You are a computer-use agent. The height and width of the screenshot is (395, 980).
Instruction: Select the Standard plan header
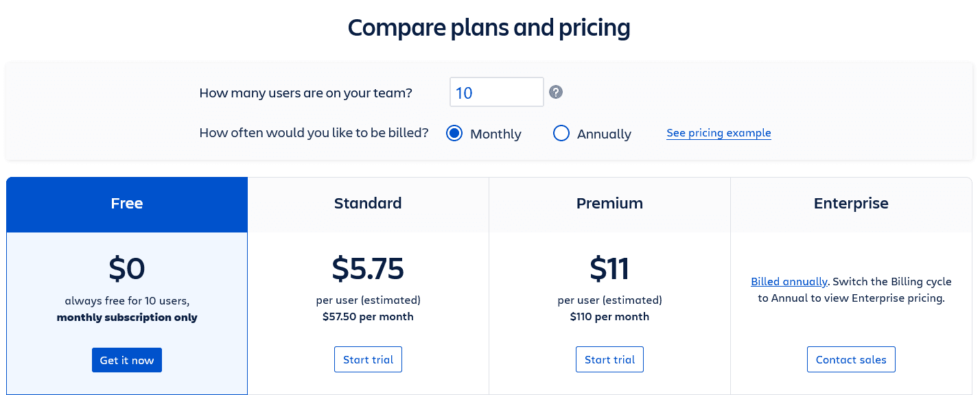(368, 204)
